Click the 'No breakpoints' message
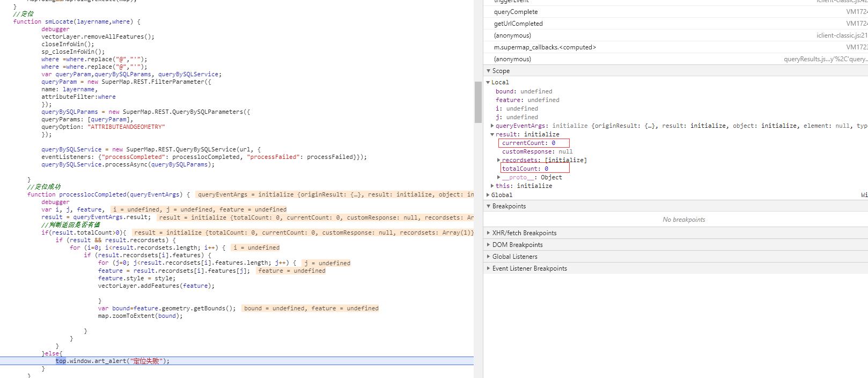 [684, 220]
